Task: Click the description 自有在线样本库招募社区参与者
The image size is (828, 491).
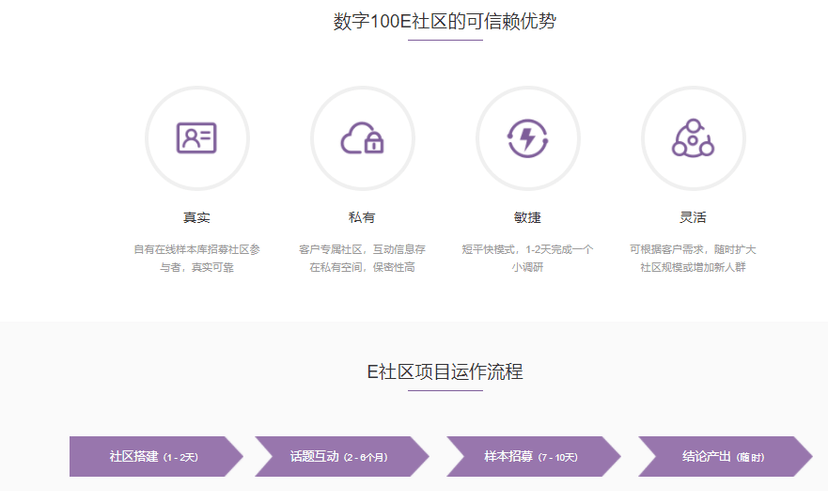Action: (x=196, y=258)
